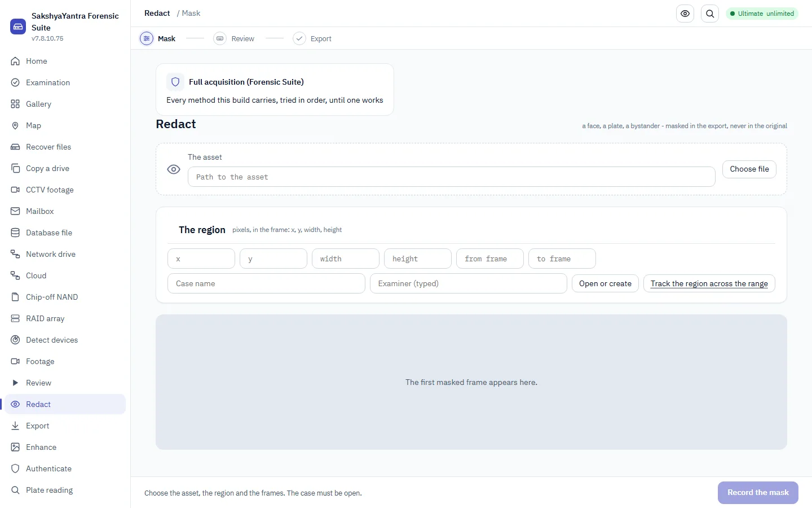Click the masked frame preview placeholder
812x508 pixels.
tap(471, 382)
